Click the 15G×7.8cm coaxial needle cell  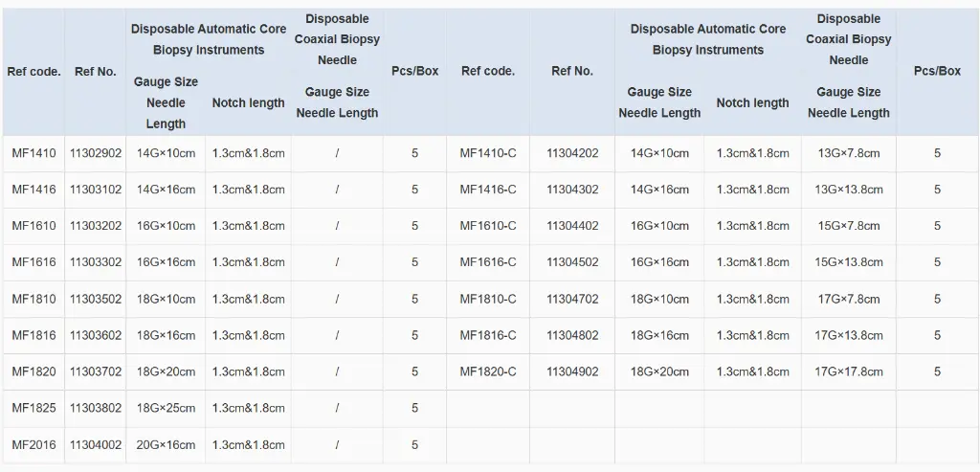coord(848,226)
